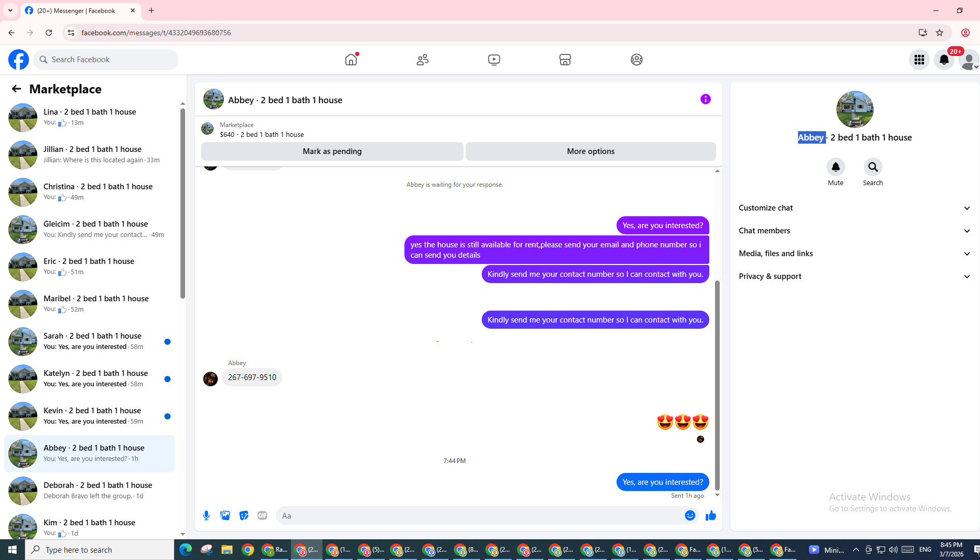
Task: Open Kevin's unread conversation
Action: [x=90, y=416]
